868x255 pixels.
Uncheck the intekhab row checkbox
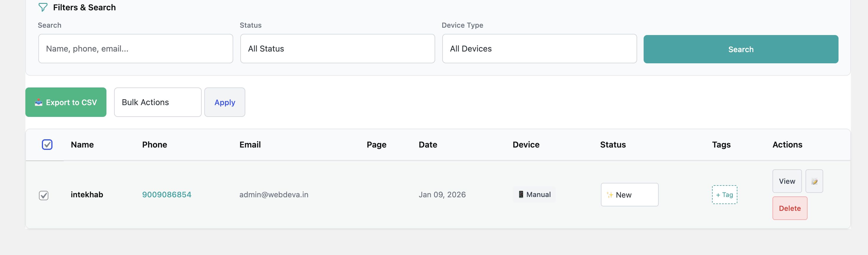(44, 195)
